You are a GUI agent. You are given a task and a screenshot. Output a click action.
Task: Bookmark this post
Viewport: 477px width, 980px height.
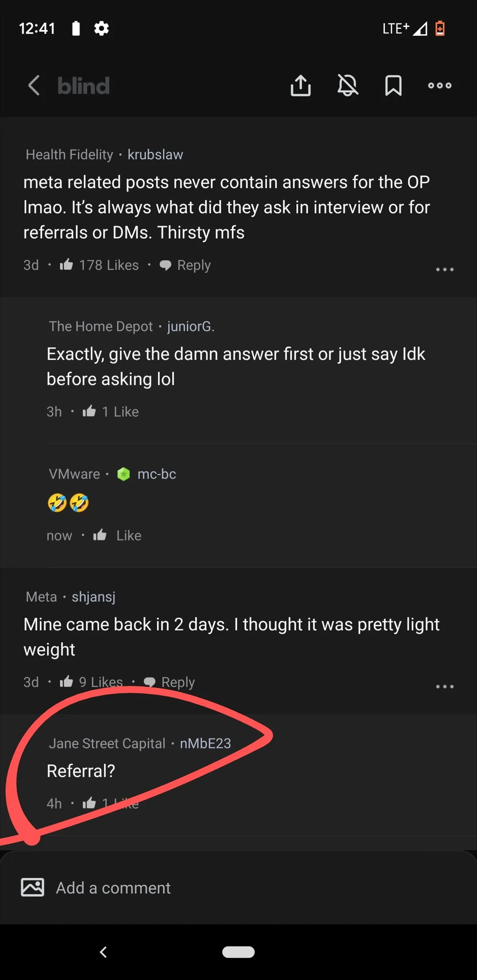pyautogui.click(x=393, y=85)
